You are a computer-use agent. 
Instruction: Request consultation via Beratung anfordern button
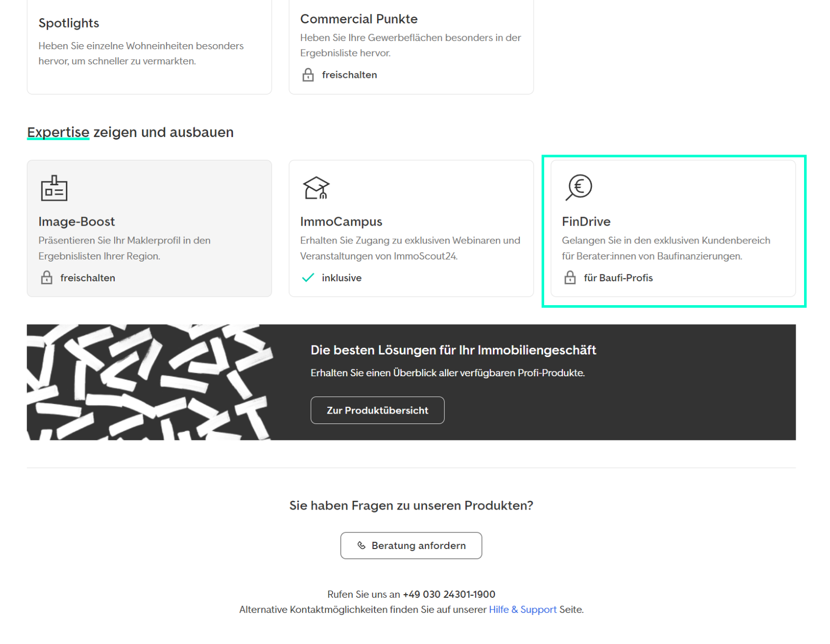411,545
